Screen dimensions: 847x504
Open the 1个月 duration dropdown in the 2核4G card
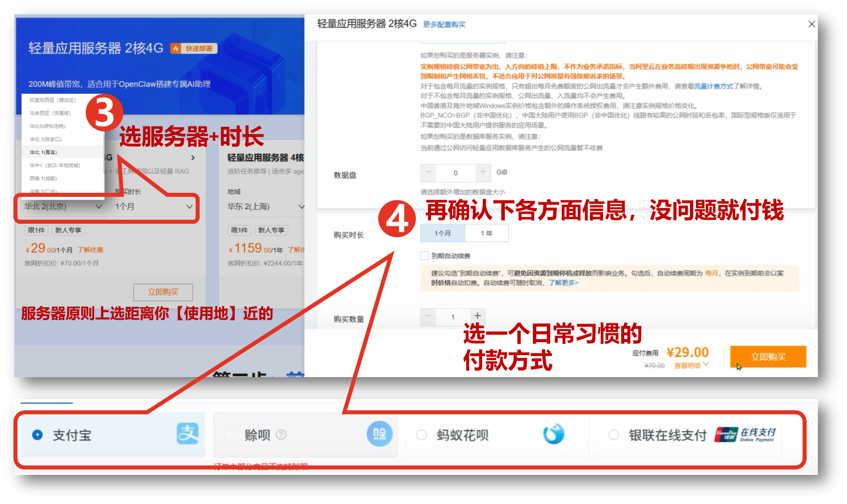[153, 207]
